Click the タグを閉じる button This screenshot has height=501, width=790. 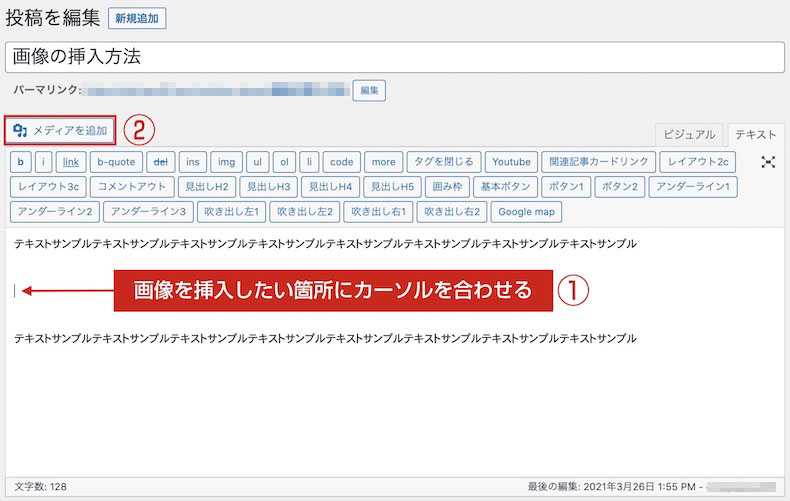point(444,162)
